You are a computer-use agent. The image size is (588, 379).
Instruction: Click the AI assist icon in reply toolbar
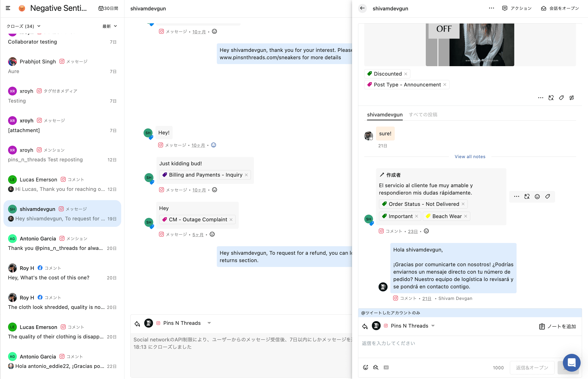(386, 367)
